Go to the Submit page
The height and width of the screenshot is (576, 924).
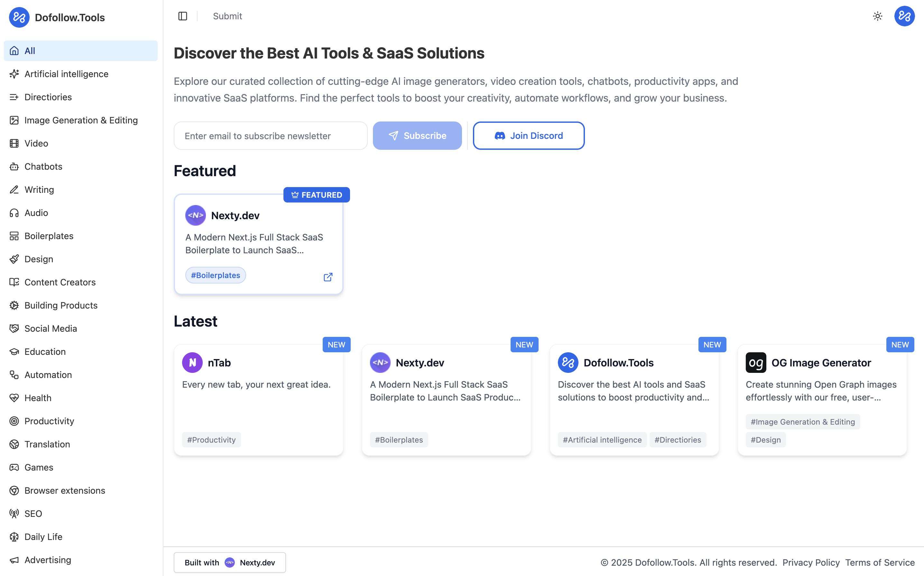point(227,16)
